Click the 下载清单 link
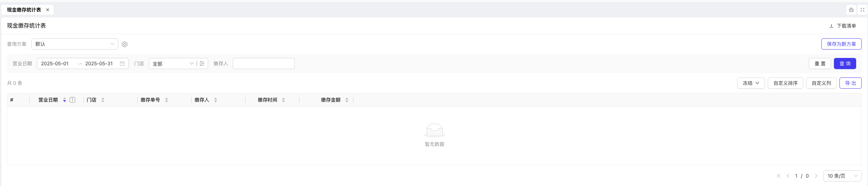868x186 pixels. tap(842, 26)
